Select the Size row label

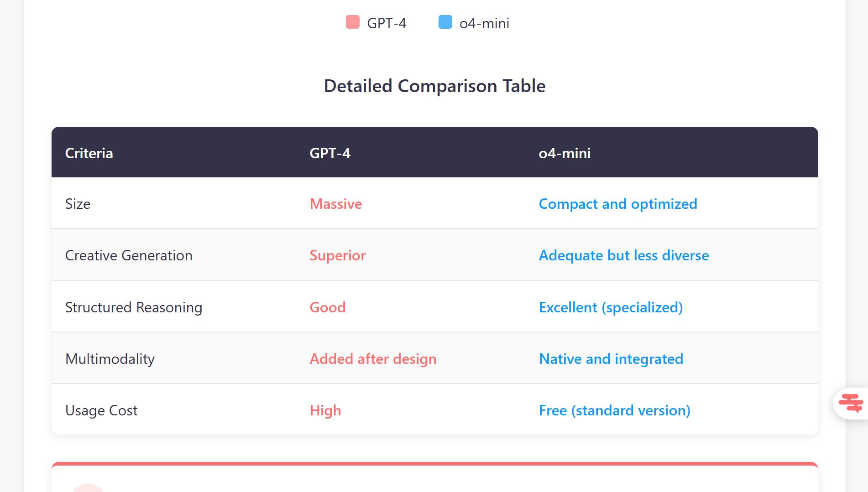78,204
